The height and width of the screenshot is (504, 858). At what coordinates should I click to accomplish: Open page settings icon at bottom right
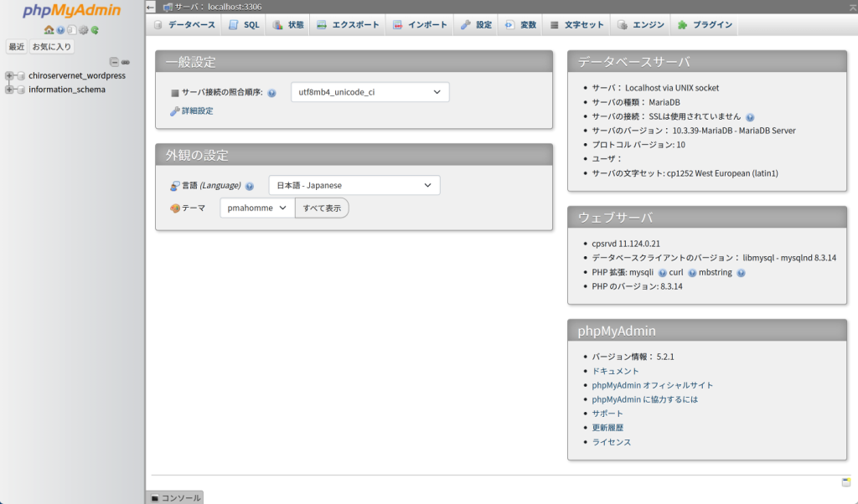pos(846,483)
